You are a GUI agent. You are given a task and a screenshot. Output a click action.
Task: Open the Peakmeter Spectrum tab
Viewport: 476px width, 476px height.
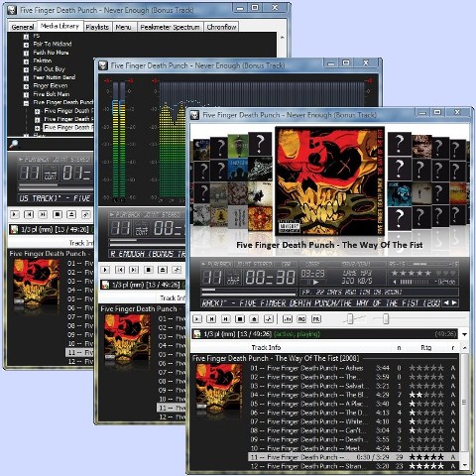coord(170,27)
